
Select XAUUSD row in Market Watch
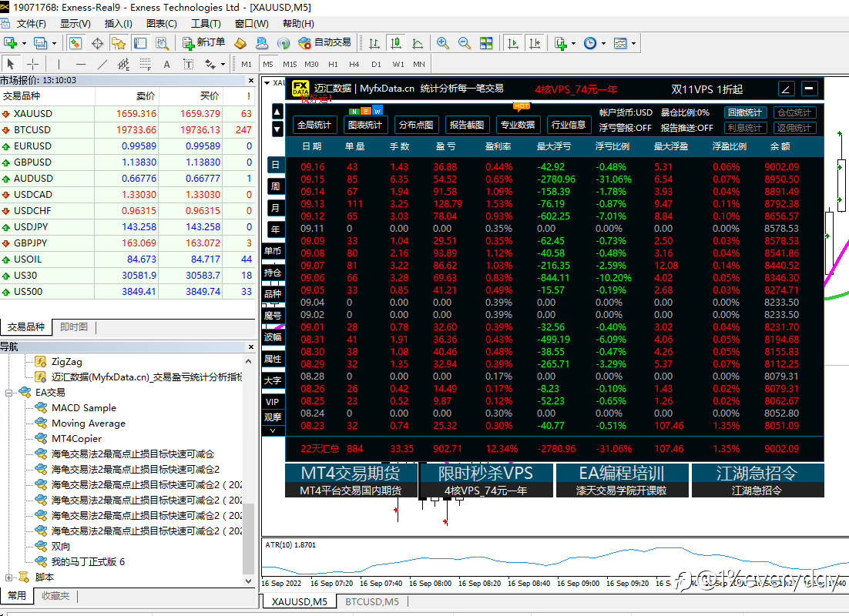128,114
